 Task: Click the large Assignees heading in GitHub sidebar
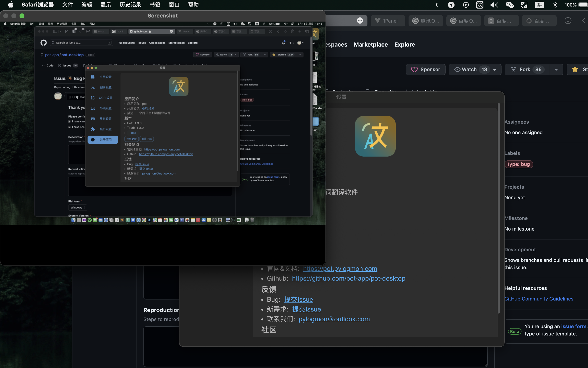tap(516, 122)
